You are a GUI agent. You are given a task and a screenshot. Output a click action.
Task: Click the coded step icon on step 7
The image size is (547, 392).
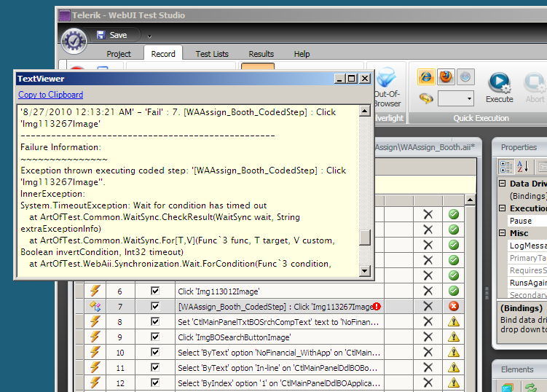pyautogui.click(x=95, y=306)
